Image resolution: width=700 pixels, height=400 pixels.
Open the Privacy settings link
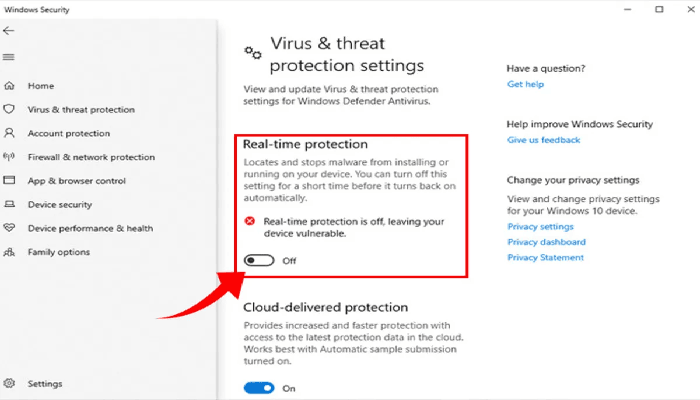540,227
